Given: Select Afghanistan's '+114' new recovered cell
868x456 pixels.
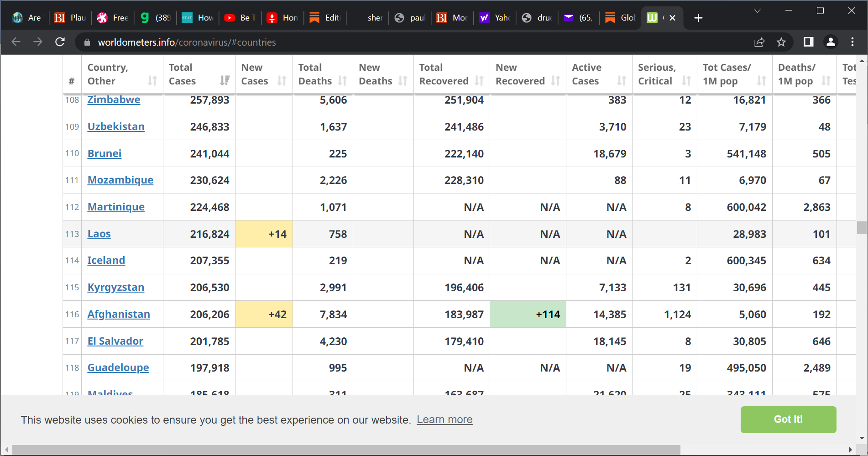Looking at the screenshot, I should coord(528,314).
